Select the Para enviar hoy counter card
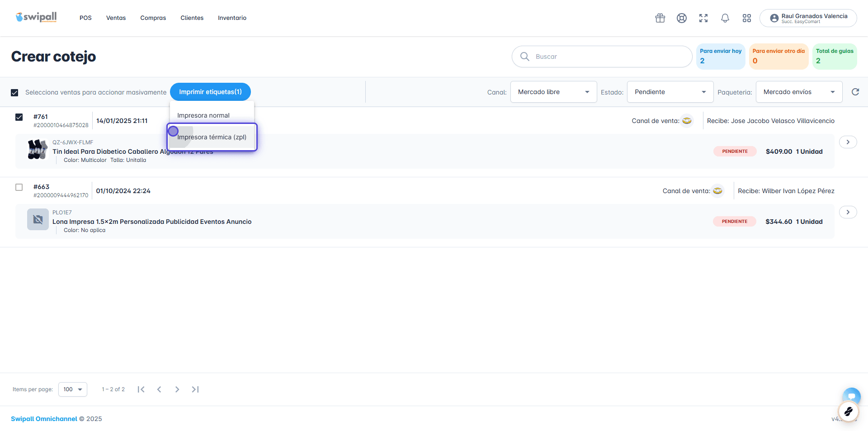868x431 pixels. [x=721, y=57]
